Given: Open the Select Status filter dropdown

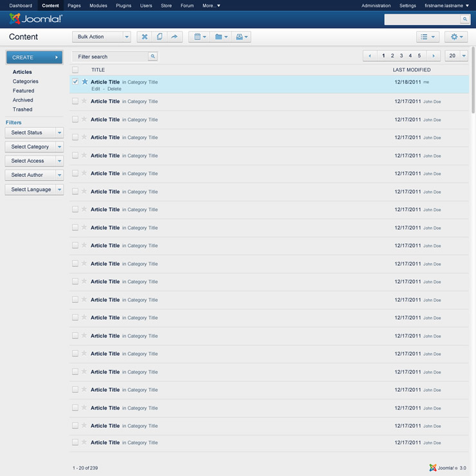Looking at the screenshot, I should click(x=34, y=133).
